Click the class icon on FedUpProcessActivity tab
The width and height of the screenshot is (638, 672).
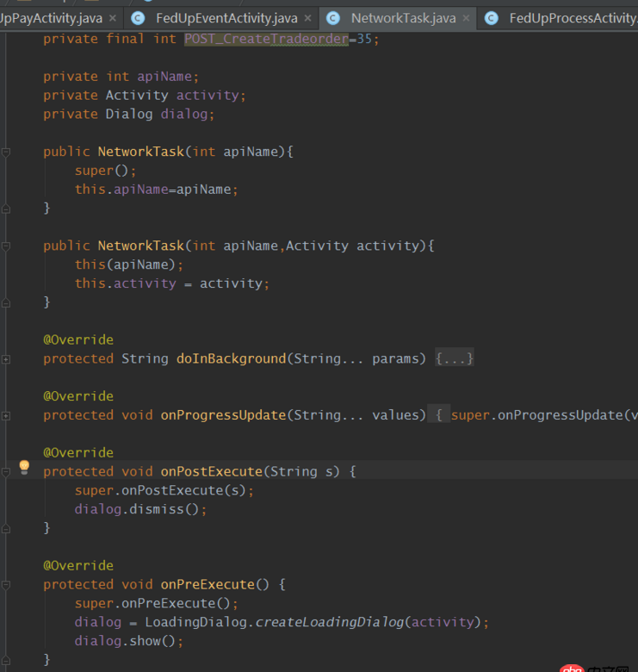click(x=491, y=18)
